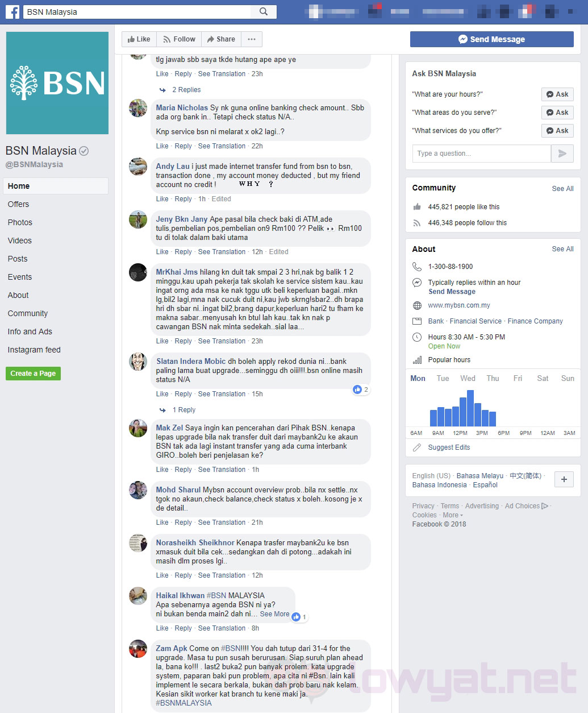Click the Type a question input field
The height and width of the screenshot is (713, 588).
(481, 154)
